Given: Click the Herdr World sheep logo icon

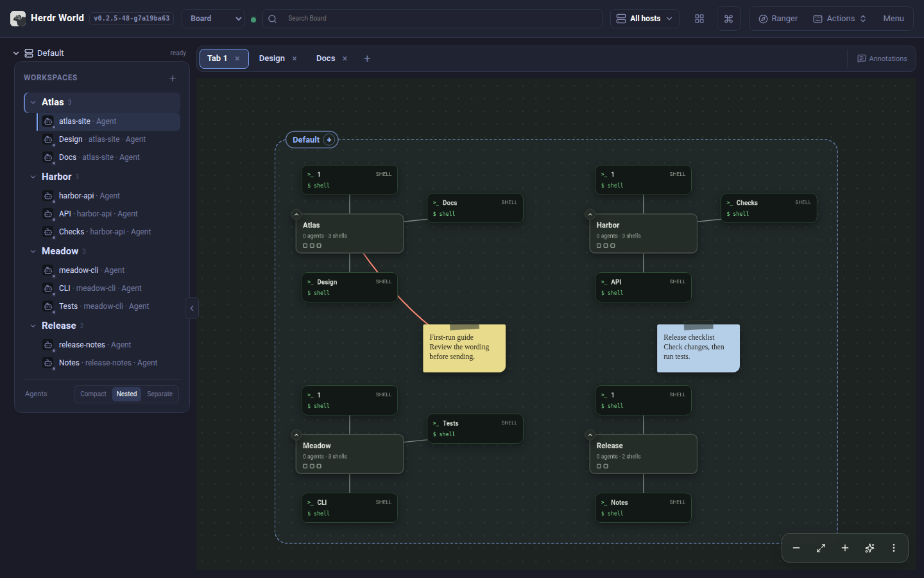Looking at the screenshot, I should [x=18, y=19].
